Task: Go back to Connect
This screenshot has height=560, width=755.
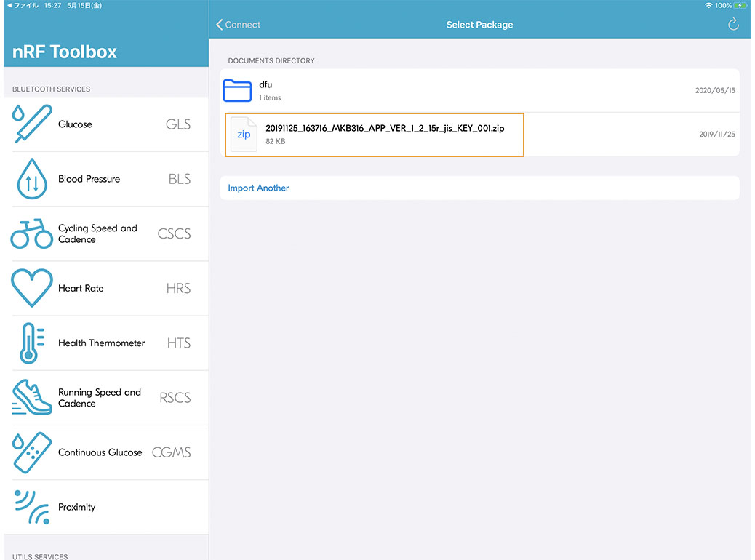Action: click(x=239, y=25)
